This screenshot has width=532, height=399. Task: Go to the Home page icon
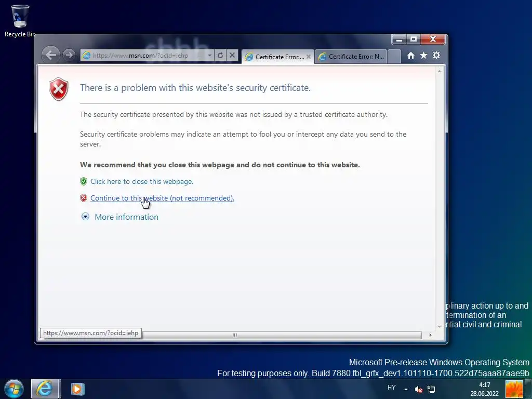[x=411, y=55]
